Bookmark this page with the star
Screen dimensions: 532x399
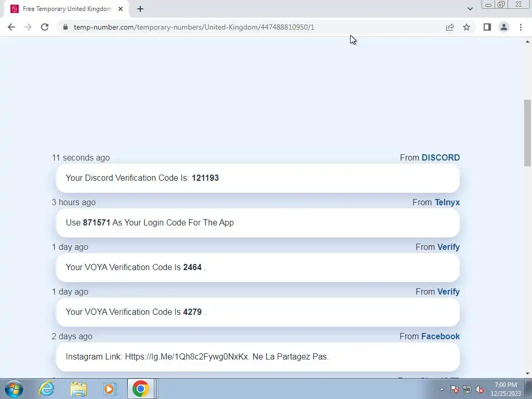(467, 27)
